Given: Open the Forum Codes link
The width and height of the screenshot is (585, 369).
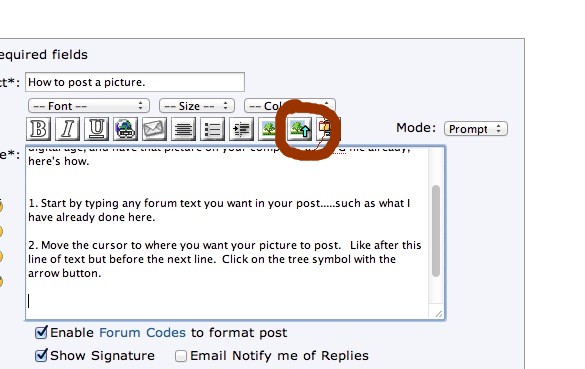Looking at the screenshot, I should (x=142, y=332).
